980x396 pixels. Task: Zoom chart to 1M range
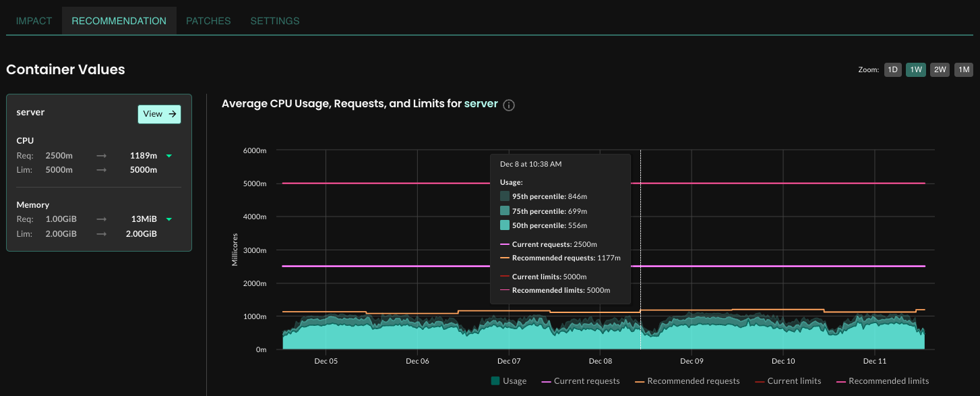point(963,69)
